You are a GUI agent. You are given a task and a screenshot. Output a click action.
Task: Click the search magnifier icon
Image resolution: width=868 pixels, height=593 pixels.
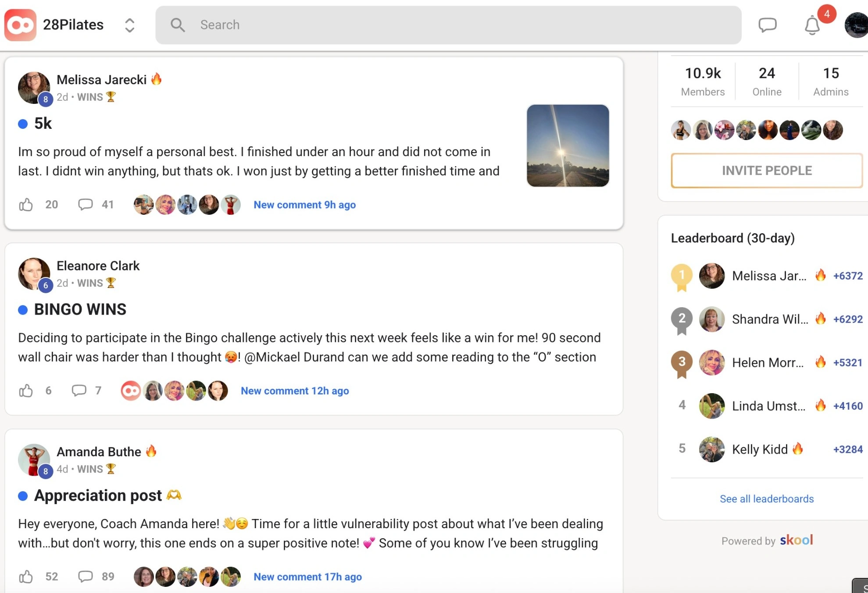pyautogui.click(x=178, y=25)
